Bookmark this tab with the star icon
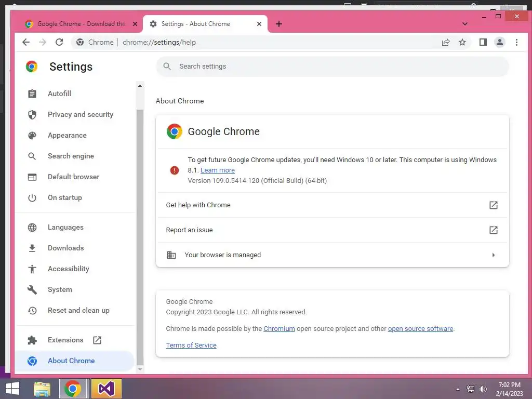The height and width of the screenshot is (399, 532). coord(462,42)
